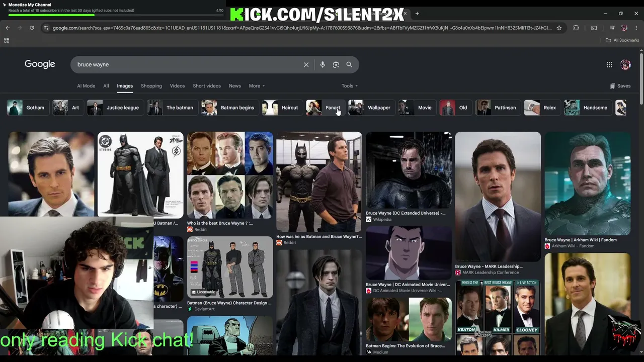Go to Google home via the logo
The width and height of the screenshot is (644, 362).
pos(40,64)
